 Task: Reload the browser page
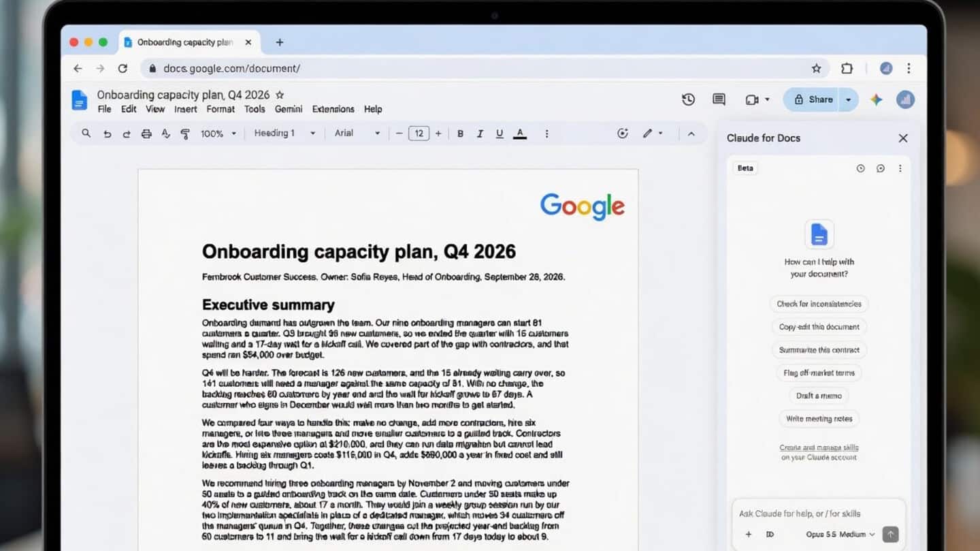(122, 68)
